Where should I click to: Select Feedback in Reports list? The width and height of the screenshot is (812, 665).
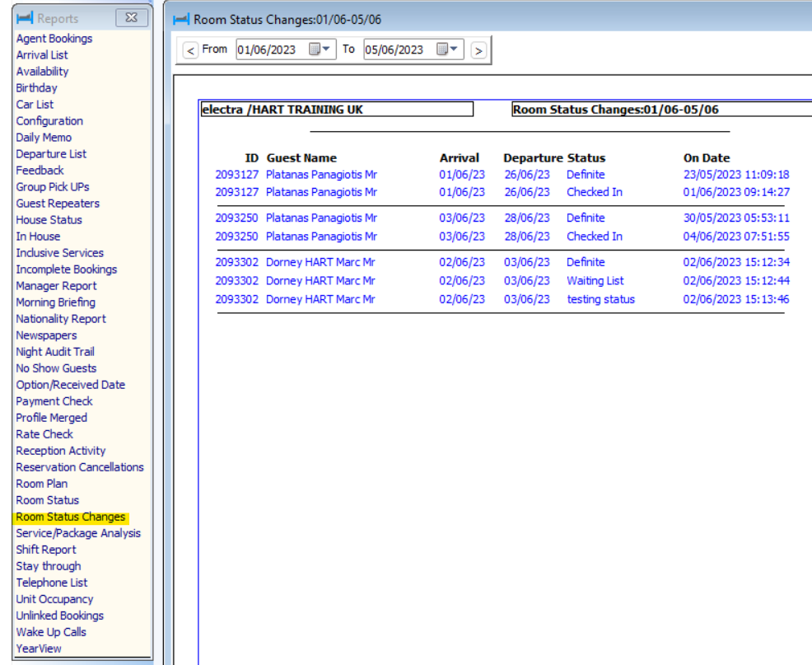(40, 171)
